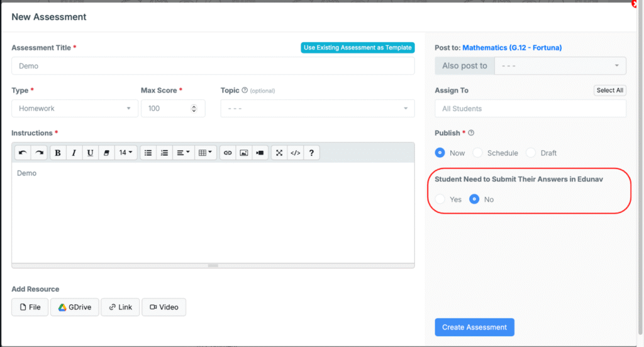Open the table insert menu
Screen dimensions: 644x347
205,153
